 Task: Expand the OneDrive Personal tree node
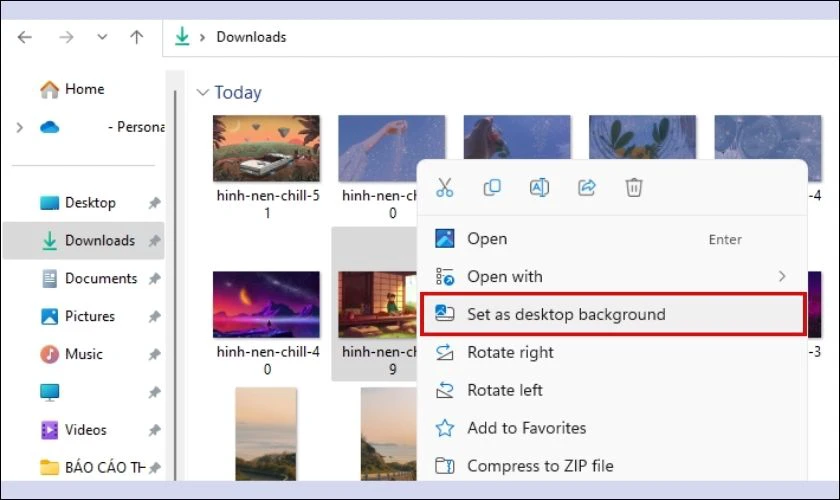click(x=19, y=127)
